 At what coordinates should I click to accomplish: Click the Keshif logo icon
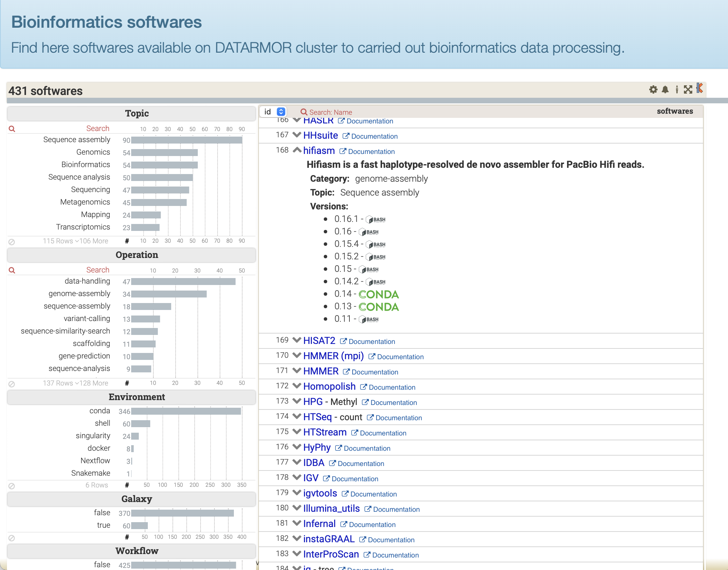(700, 88)
